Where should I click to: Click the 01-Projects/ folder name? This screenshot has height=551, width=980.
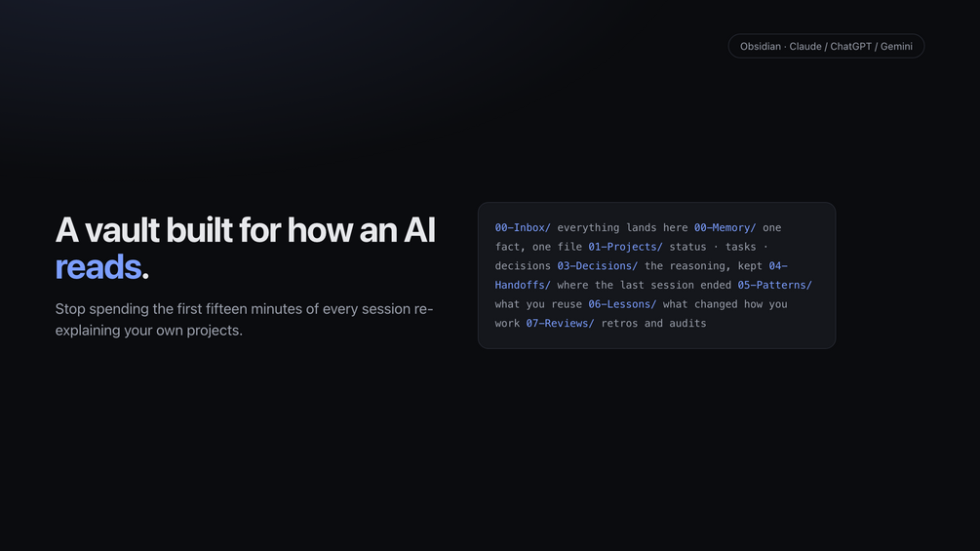[625, 247]
